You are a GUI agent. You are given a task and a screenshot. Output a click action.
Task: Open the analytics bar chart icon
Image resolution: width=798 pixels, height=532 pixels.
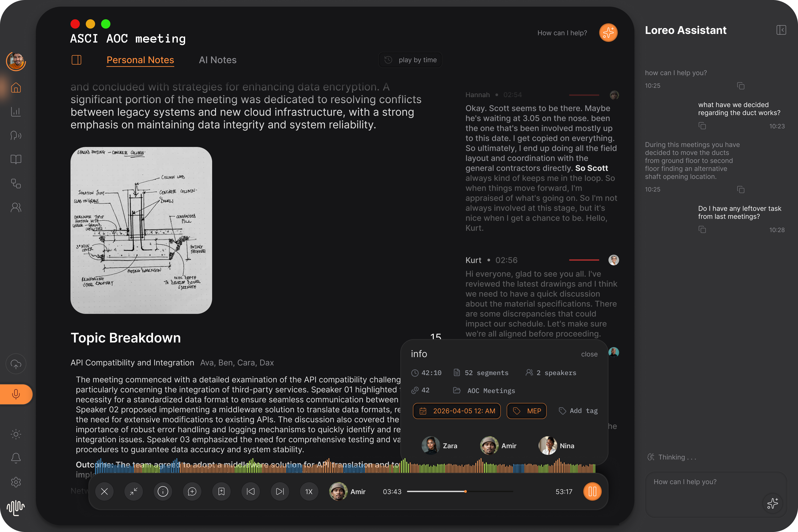coord(16,112)
